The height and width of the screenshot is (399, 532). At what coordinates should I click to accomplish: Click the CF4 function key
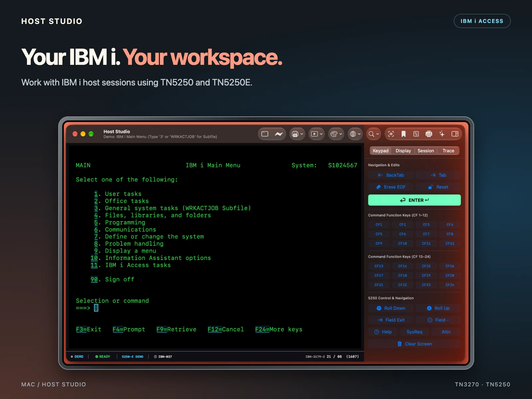pos(450,225)
